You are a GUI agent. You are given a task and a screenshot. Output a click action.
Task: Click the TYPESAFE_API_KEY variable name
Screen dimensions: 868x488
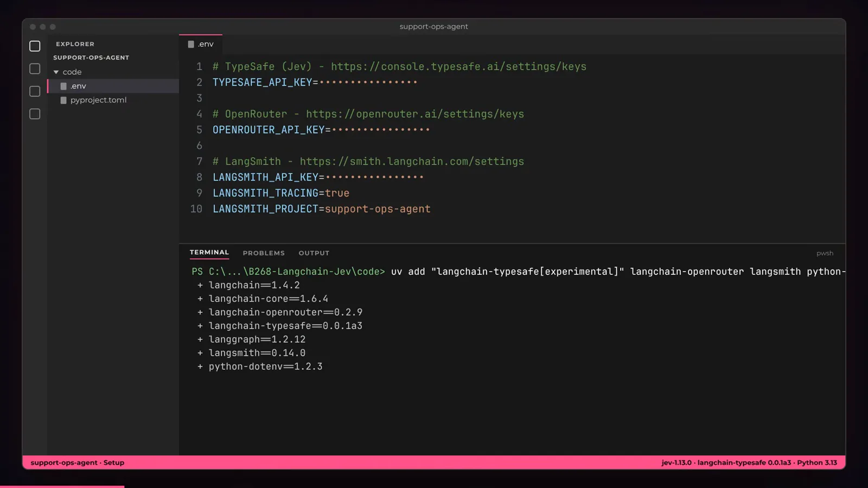tap(263, 82)
